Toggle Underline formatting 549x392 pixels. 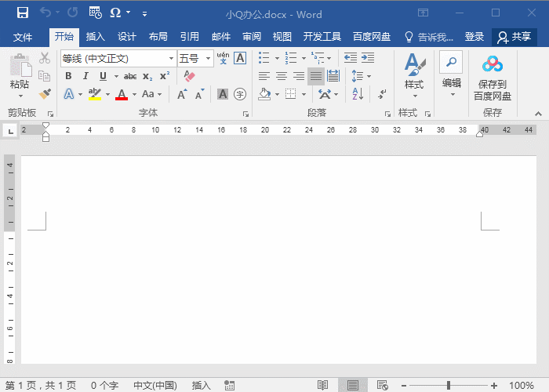tap(103, 76)
